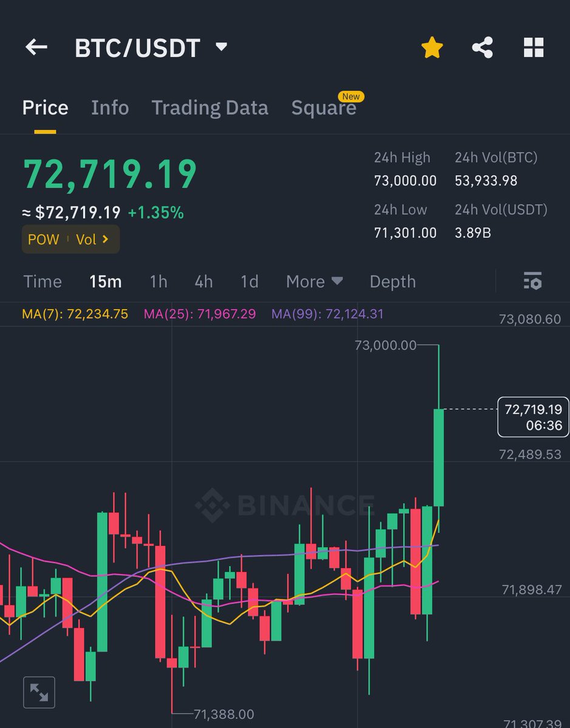Open the apps grid icon top right
This screenshot has height=728, width=570.
tap(533, 47)
